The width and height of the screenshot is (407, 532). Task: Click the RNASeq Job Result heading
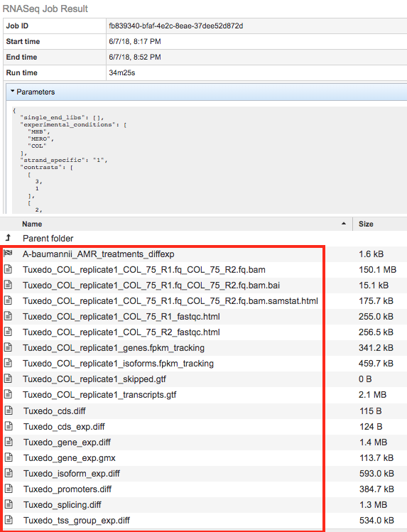pos(45,9)
